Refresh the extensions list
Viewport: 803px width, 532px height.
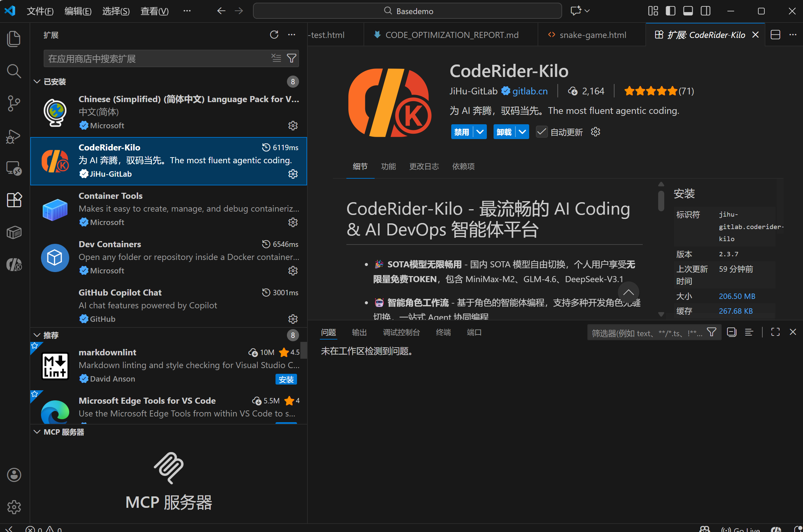pos(274,35)
